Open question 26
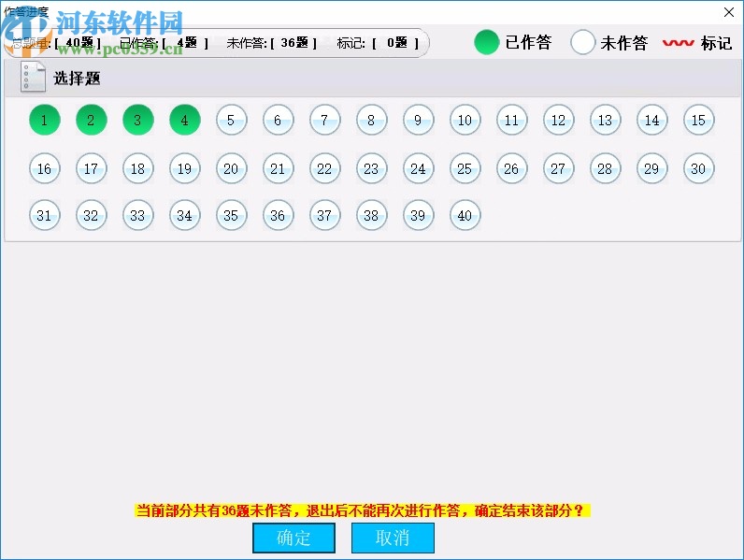The image size is (744, 560). point(512,168)
